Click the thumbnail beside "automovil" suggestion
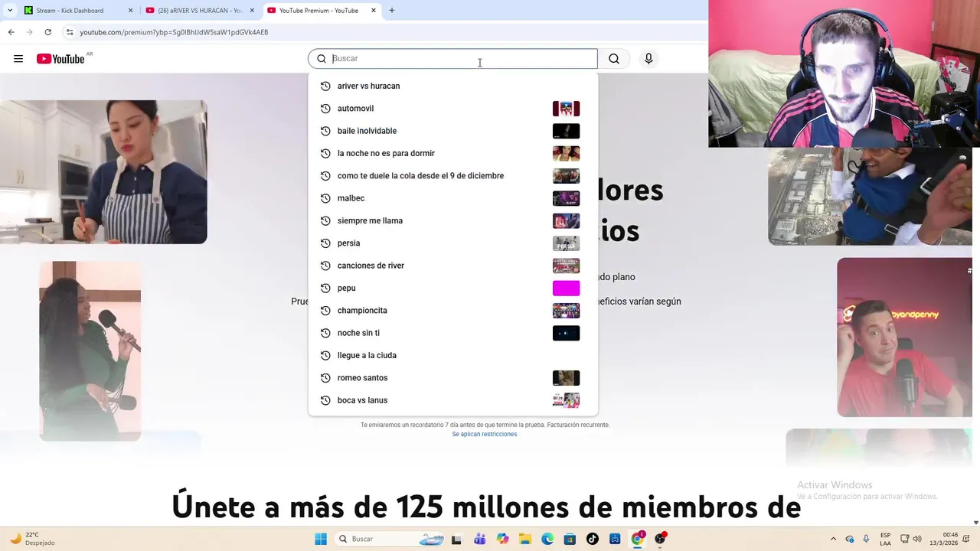Viewport: 980px width, 551px height. 566,109
